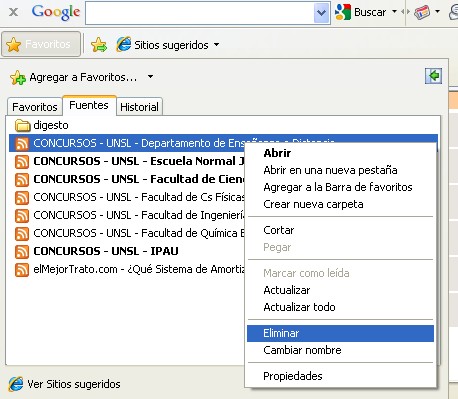Focus the Google toolbar search field
The width and height of the screenshot is (458, 399).
[200, 13]
